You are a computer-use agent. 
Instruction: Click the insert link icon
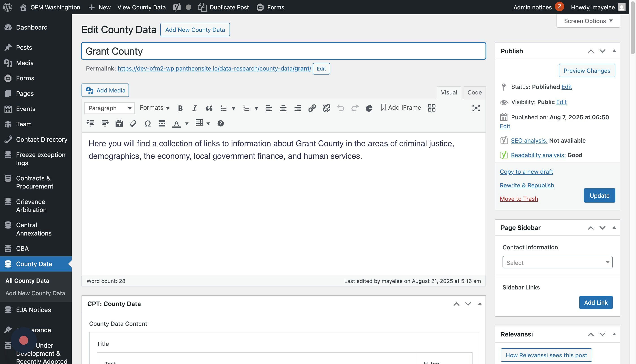pyautogui.click(x=312, y=108)
